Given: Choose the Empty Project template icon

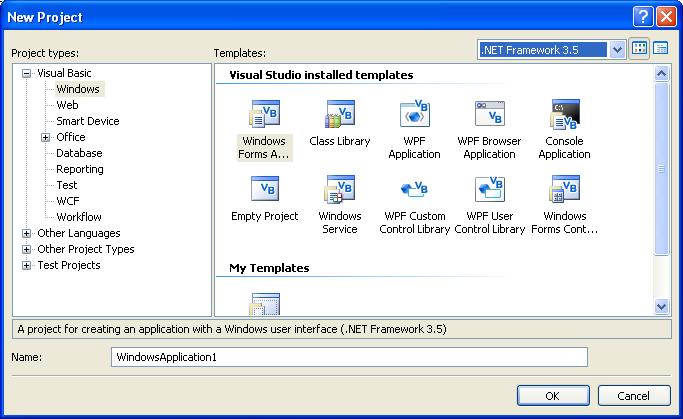Looking at the screenshot, I should point(265,189).
